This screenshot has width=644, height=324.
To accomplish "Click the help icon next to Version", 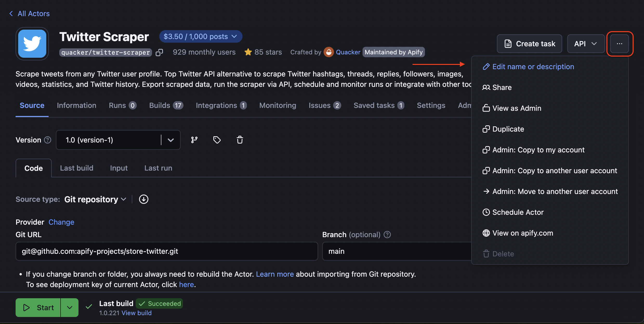I will coord(48,140).
